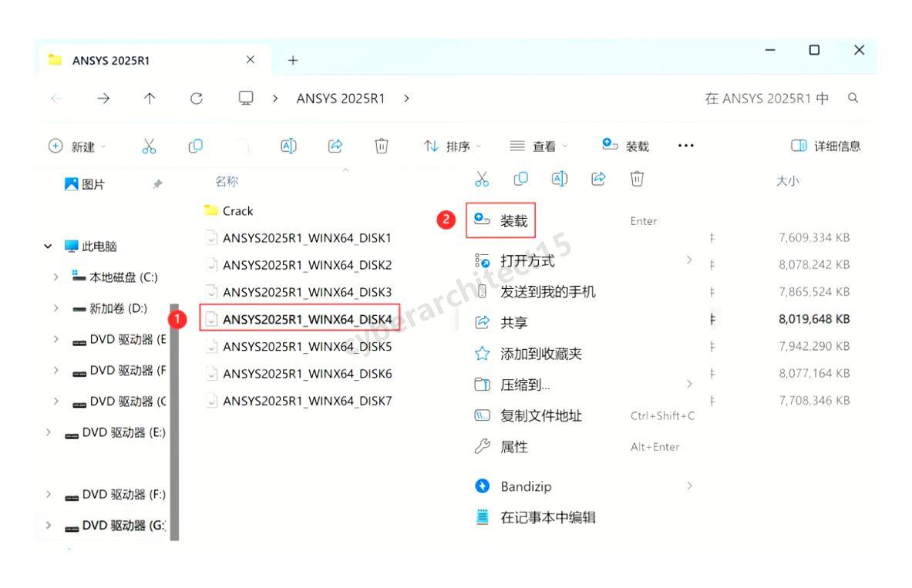Click the delete icon in the context menu
This screenshot has height=588, width=912.
636,181
